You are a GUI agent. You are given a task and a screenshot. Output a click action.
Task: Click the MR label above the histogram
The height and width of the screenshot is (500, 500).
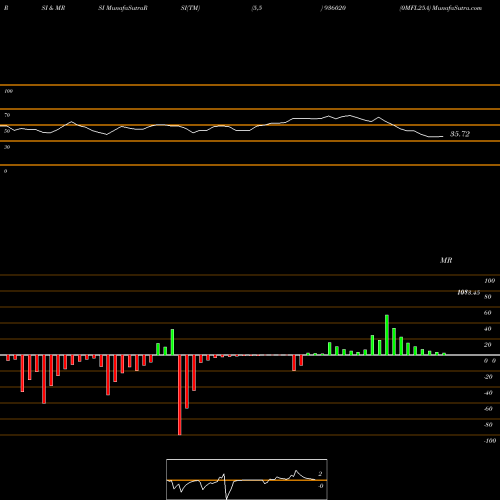(446, 260)
